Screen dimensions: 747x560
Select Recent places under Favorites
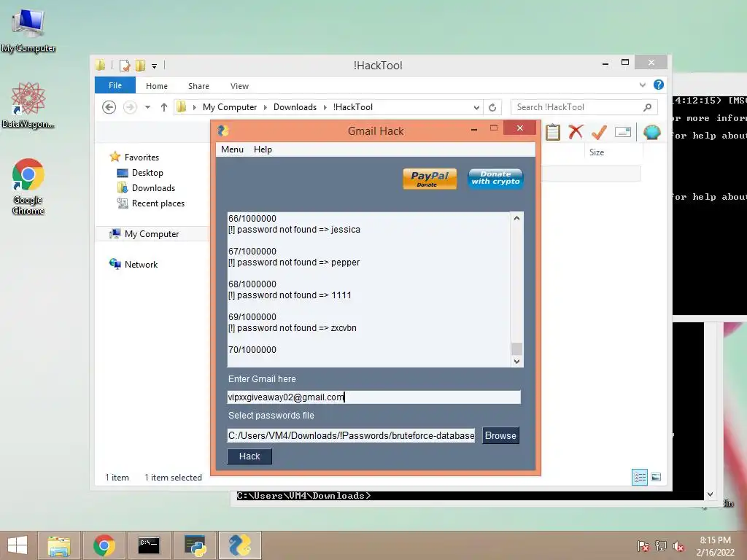tap(158, 203)
